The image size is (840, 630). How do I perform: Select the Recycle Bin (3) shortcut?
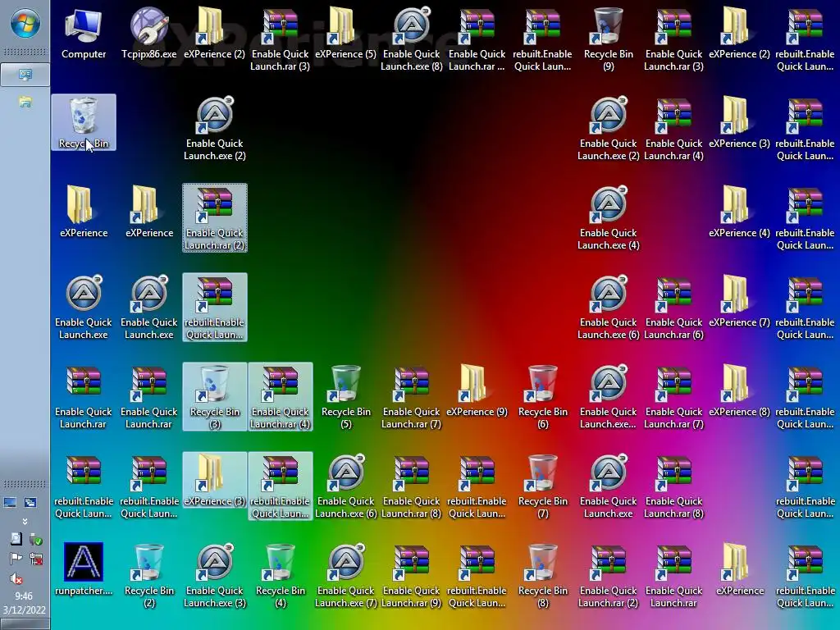click(215, 396)
